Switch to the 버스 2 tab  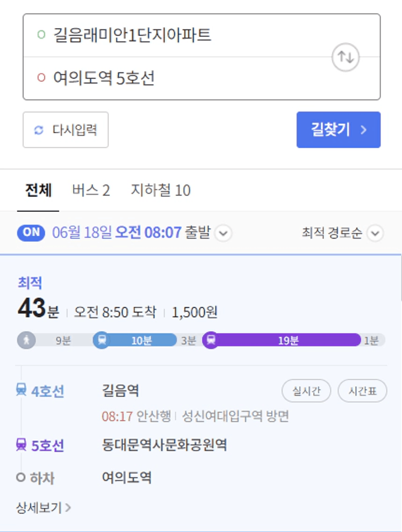[91, 190]
